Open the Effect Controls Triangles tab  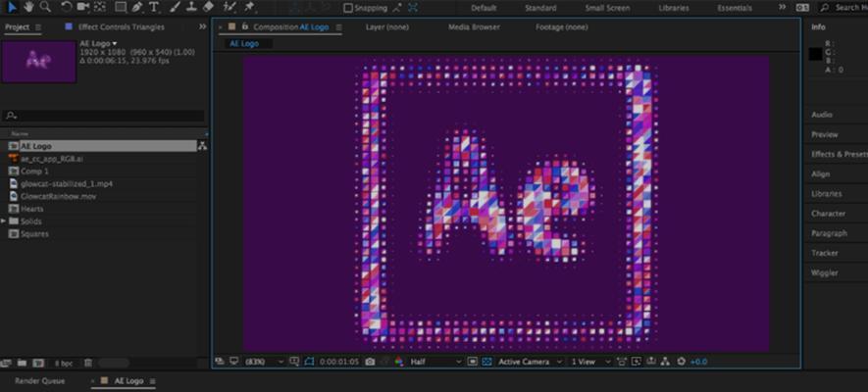[122, 27]
